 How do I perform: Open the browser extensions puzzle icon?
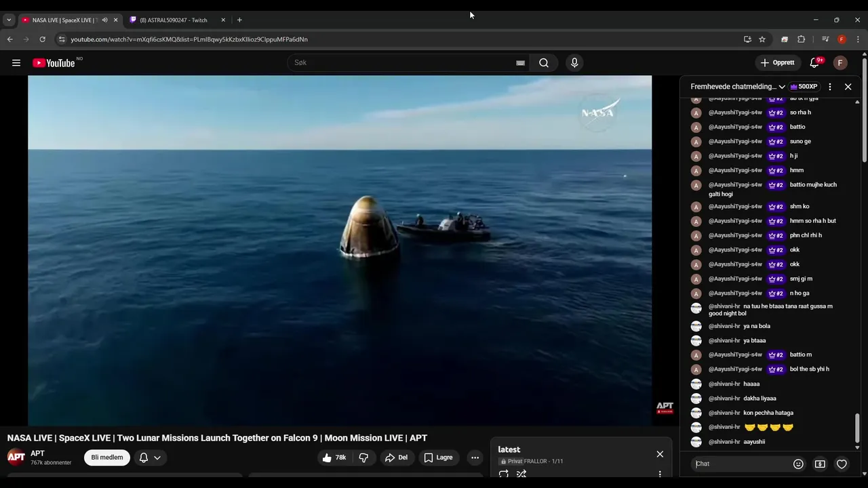pyautogui.click(x=801, y=39)
